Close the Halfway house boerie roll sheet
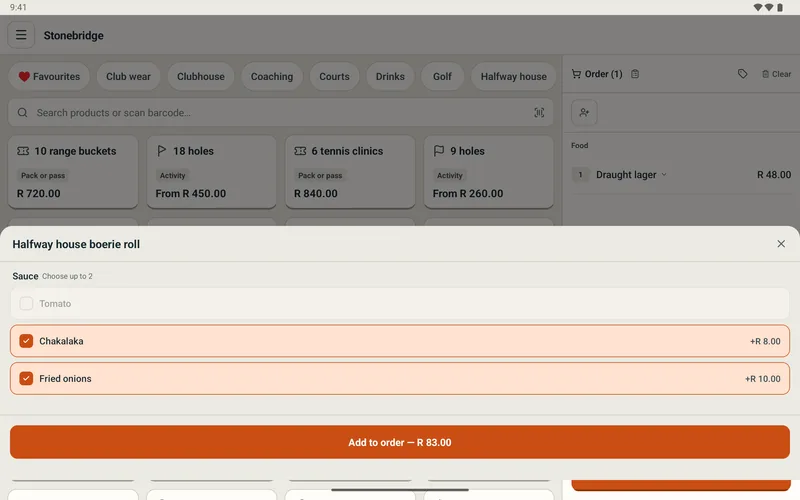The width and height of the screenshot is (800, 500). tap(781, 244)
